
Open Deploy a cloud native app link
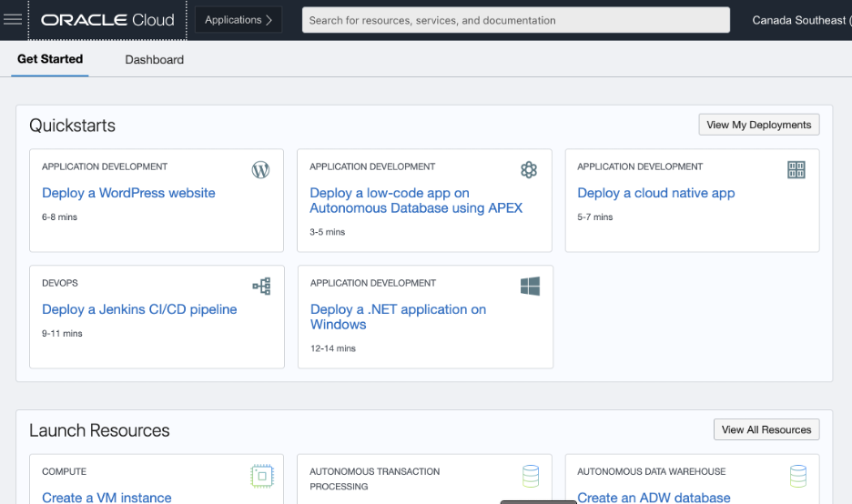point(656,193)
